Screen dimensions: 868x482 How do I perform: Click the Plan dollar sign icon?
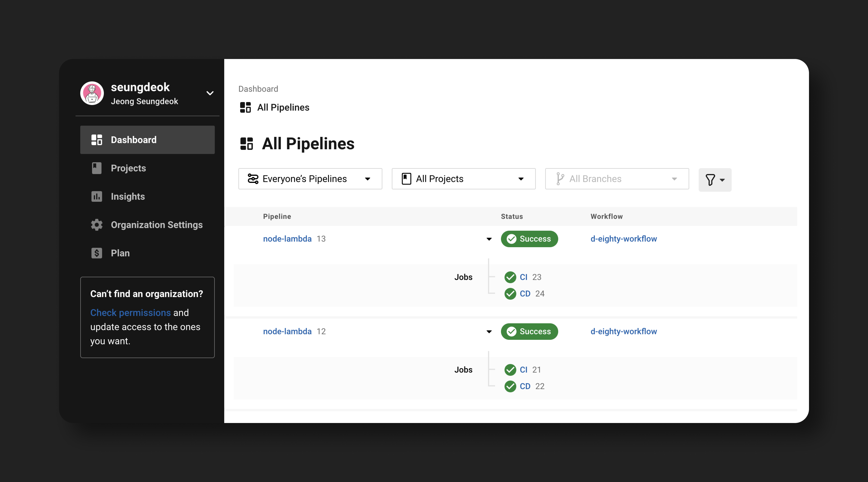97,253
